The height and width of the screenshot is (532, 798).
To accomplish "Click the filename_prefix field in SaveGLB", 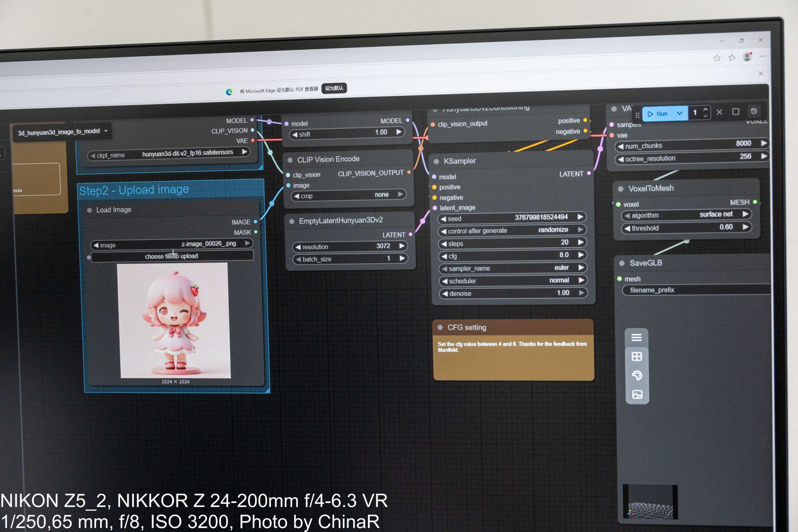I will click(x=697, y=290).
